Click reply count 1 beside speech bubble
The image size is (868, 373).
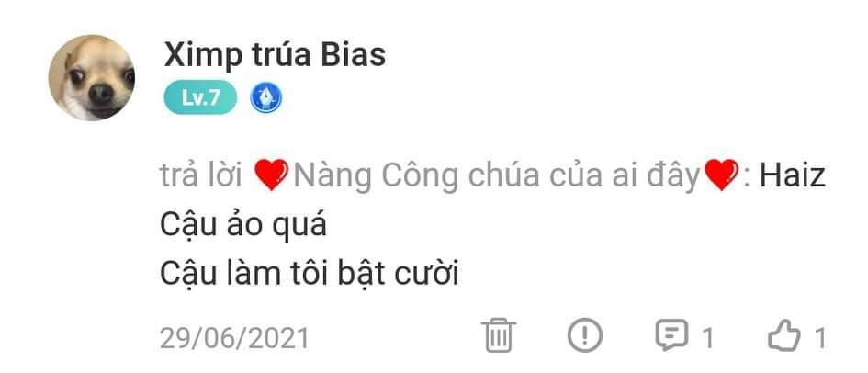point(708,338)
